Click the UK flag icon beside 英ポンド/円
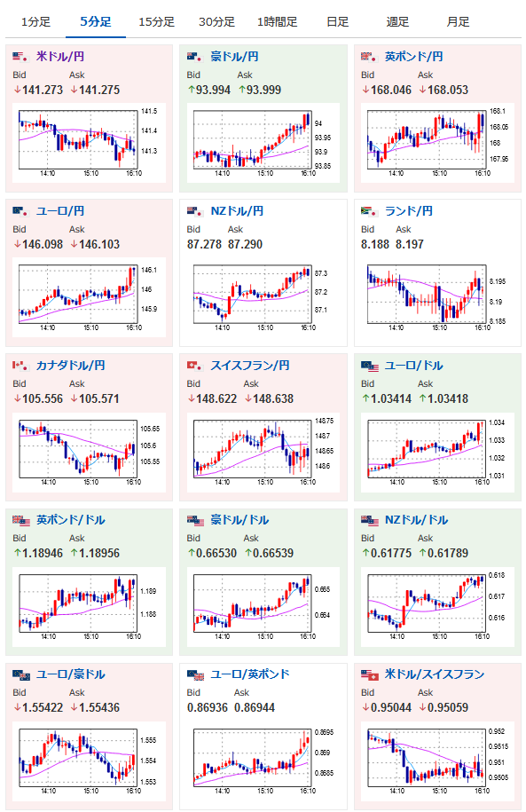This screenshot has width=526, height=812. coord(368,57)
